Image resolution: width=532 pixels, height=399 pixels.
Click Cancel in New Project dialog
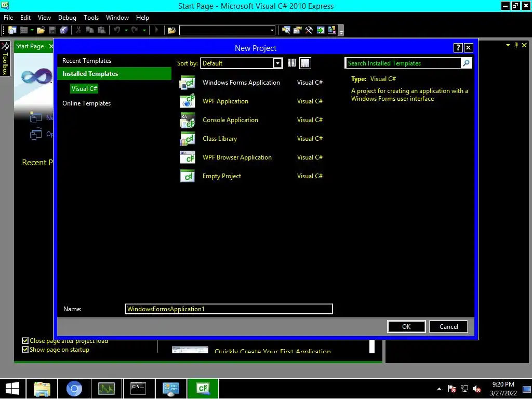click(x=448, y=326)
